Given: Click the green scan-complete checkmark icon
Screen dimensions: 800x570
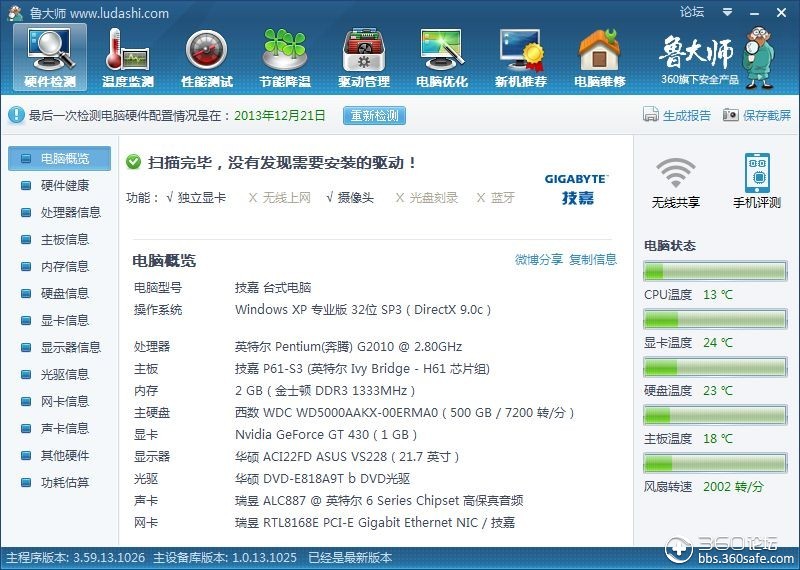Looking at the screenshot, I should tap(133, 162).
